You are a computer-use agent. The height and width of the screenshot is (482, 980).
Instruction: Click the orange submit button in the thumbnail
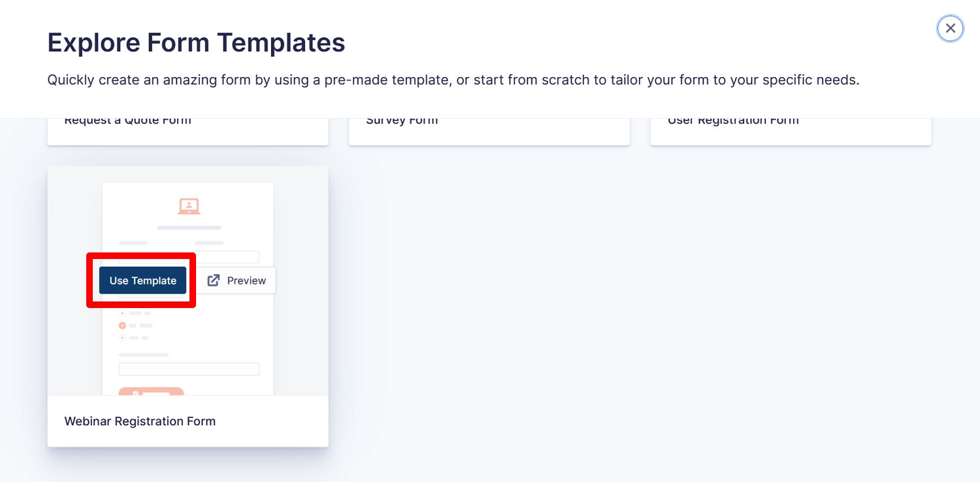(151, 391)
